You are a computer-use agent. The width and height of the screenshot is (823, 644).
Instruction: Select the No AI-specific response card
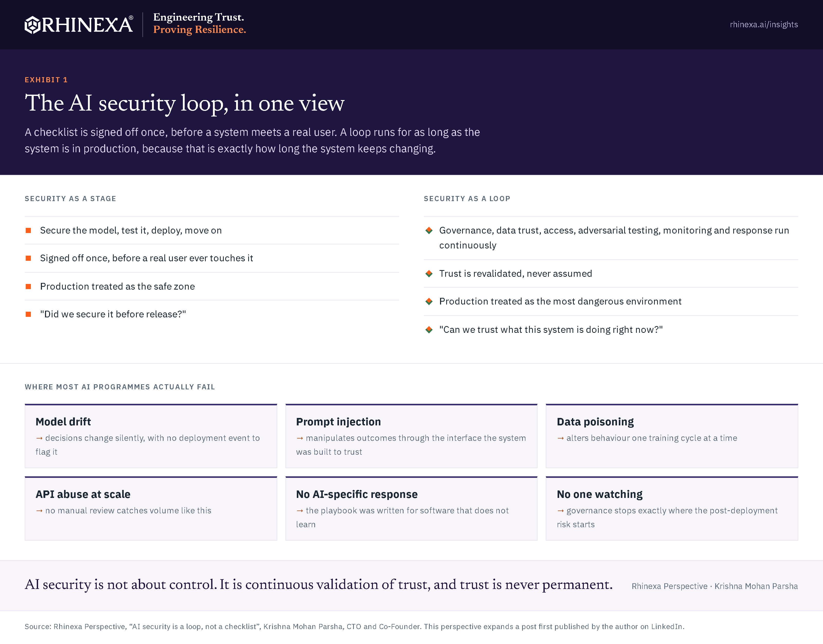coord(411,509)
